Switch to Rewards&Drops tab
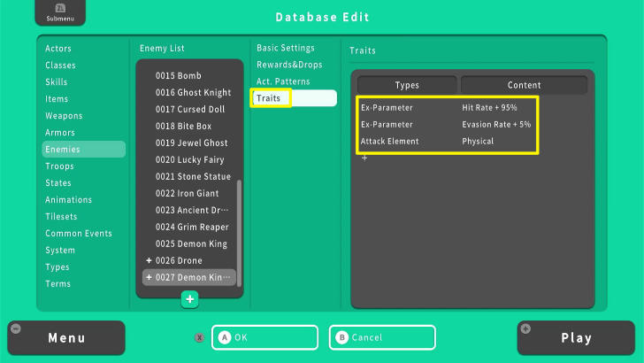Screen dimensions: 644x363 coord(289,65)
